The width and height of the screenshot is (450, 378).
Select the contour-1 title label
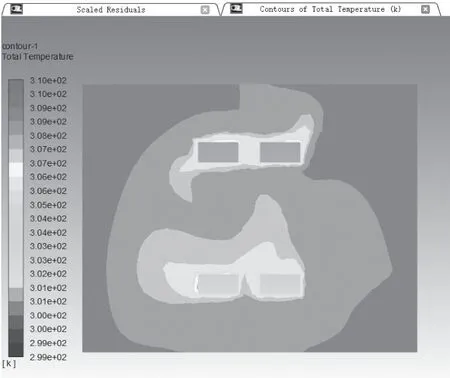20,46
